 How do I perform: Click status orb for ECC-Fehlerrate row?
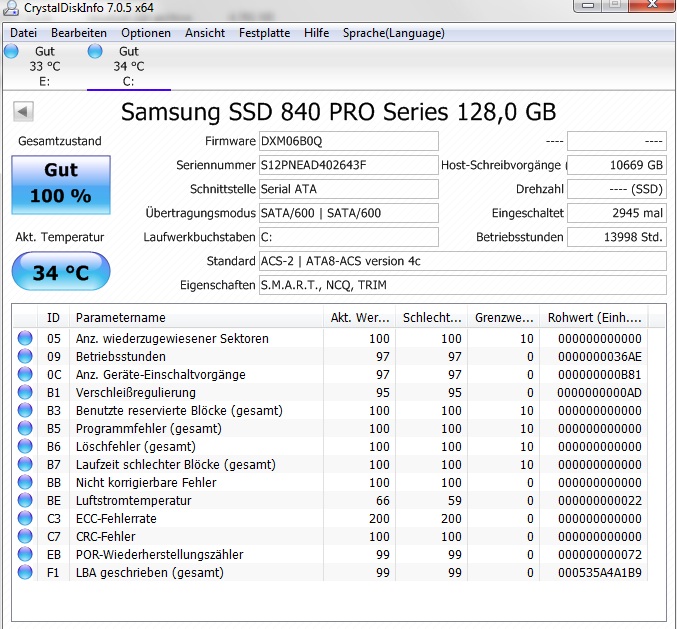(25, 518)
